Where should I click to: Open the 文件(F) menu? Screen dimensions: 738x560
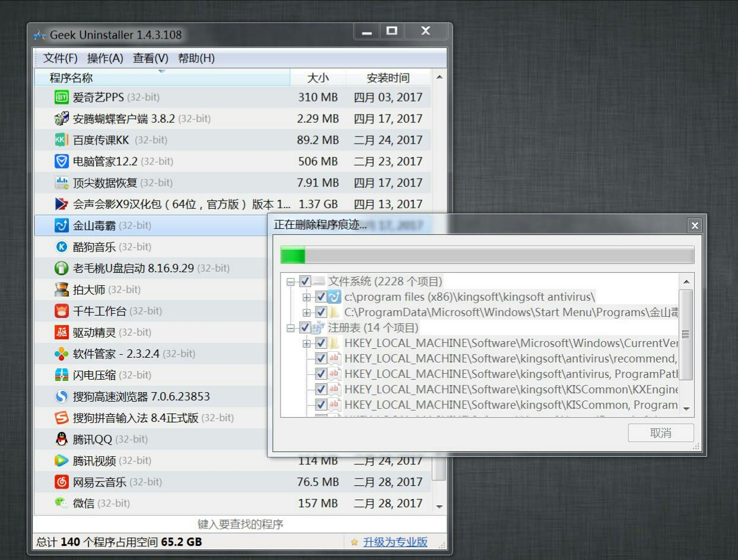click(x=61, y=58)
